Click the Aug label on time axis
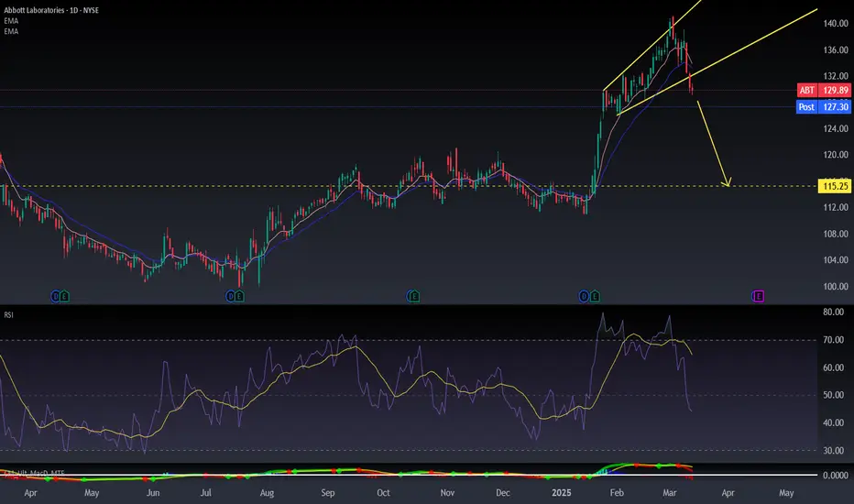The image size is (854, 504). click(x=267, y=493)
